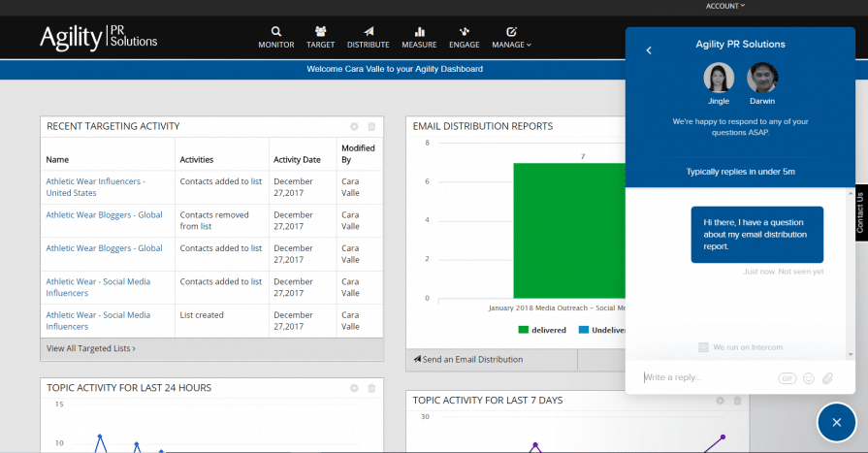Click the Name column header
Image resolution: width=868 pixels, height=453 pixels.
(57, 159)
